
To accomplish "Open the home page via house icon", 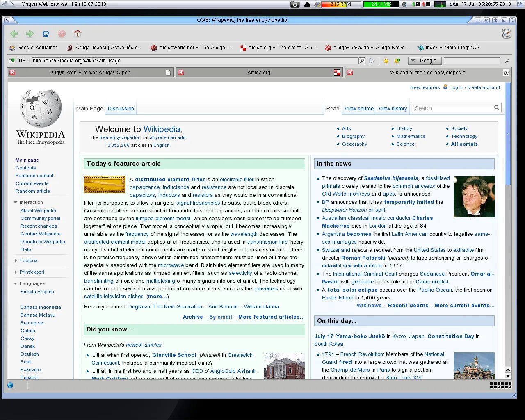I will coord(78,34).
